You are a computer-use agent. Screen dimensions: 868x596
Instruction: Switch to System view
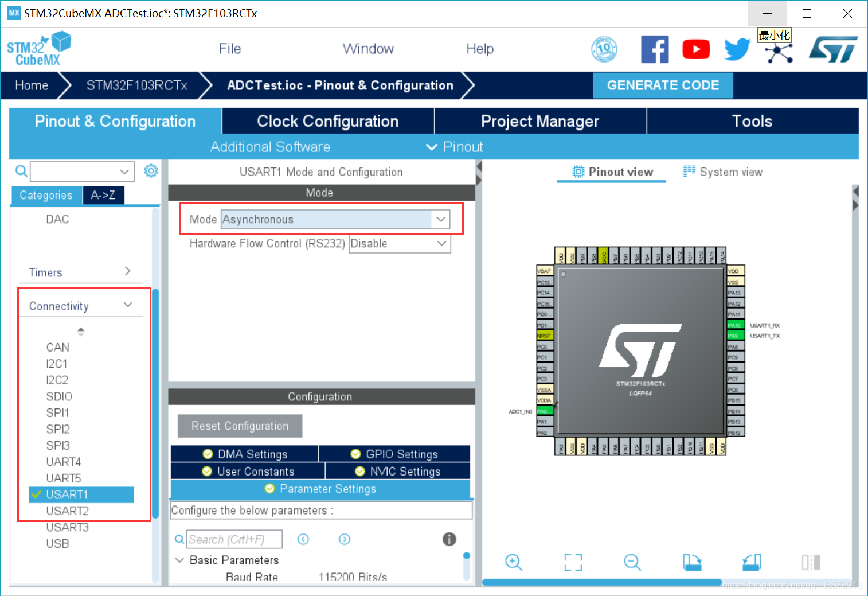(723, 172)
